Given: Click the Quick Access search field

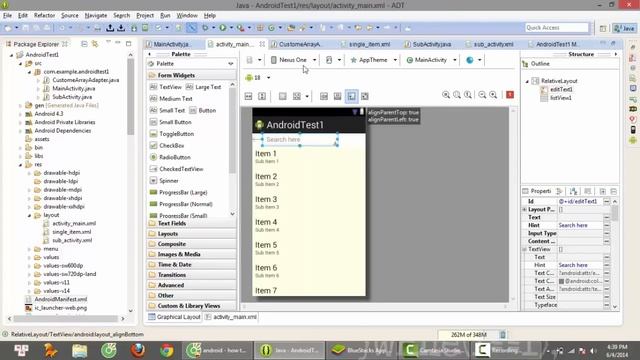Looking at the screenshot, I should 557,28.
